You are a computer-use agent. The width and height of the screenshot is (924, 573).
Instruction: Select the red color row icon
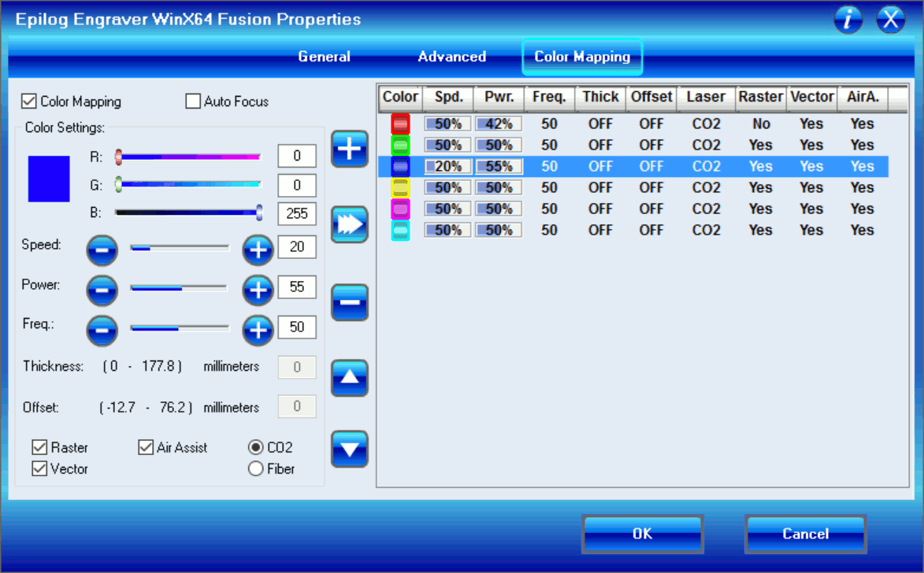(400, 124)
